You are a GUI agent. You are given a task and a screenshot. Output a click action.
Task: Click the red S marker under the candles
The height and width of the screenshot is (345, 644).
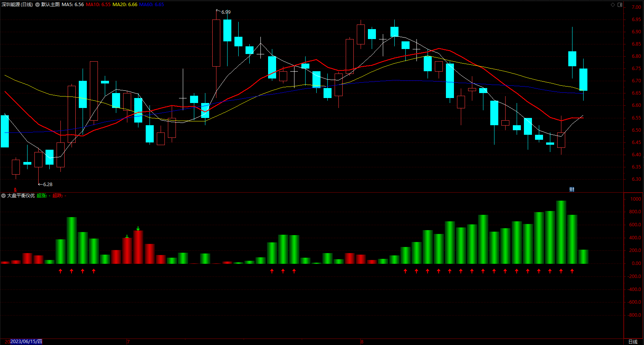pyautogui.click(x=15, y=190)
